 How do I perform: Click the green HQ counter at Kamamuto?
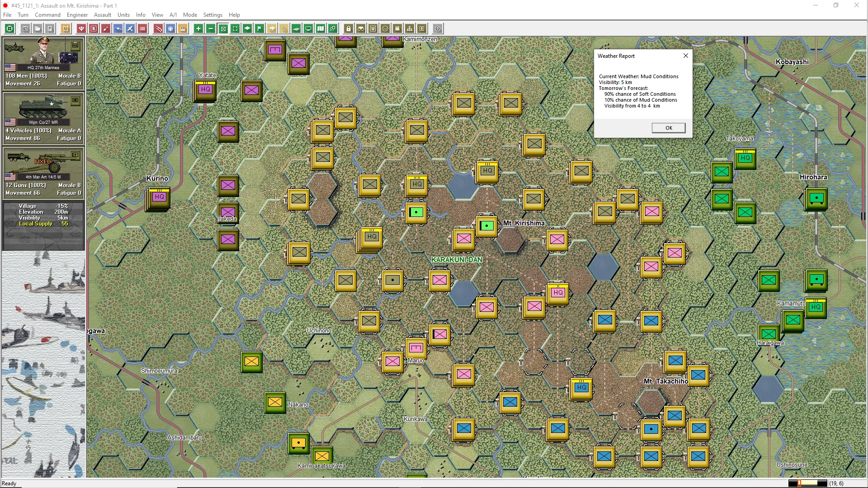click(816, 309)
